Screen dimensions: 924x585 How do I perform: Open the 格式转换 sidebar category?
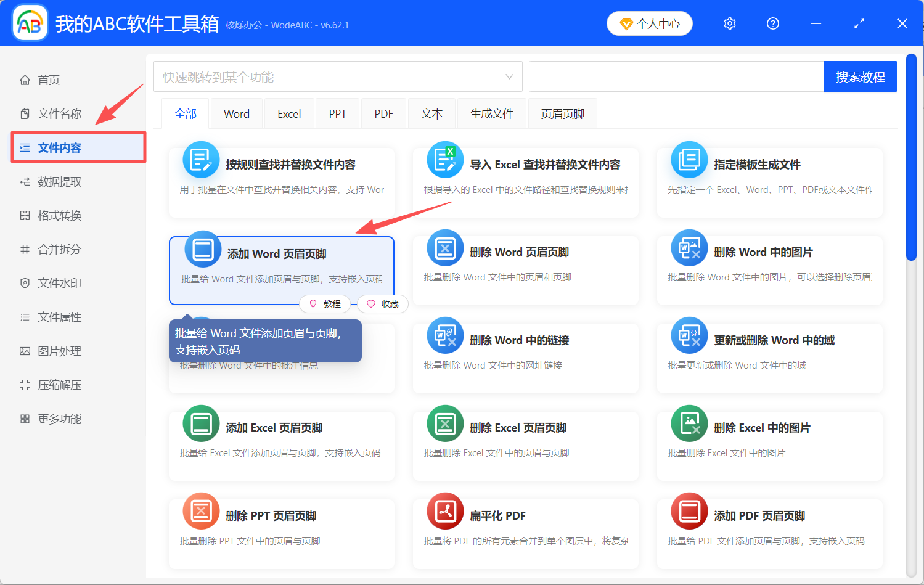pyautogui.click(x=59, y=215)
